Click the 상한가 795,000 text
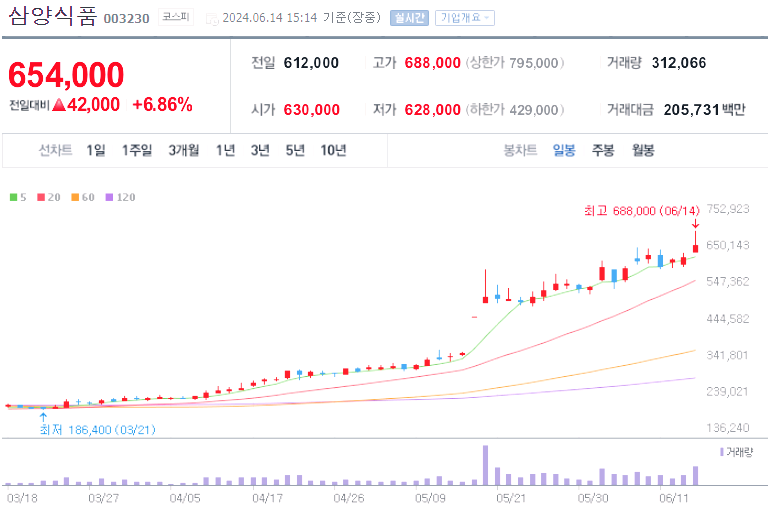Viewport: 768px width, 506px height. [x=514, y=63]
